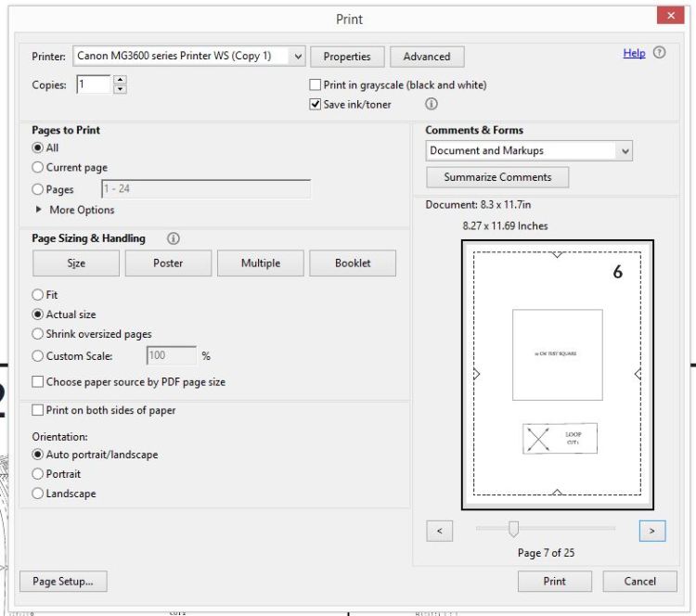Screen dimensions: 696x616
Task: Go to next preview page arrow
Action: click(652, 530)
